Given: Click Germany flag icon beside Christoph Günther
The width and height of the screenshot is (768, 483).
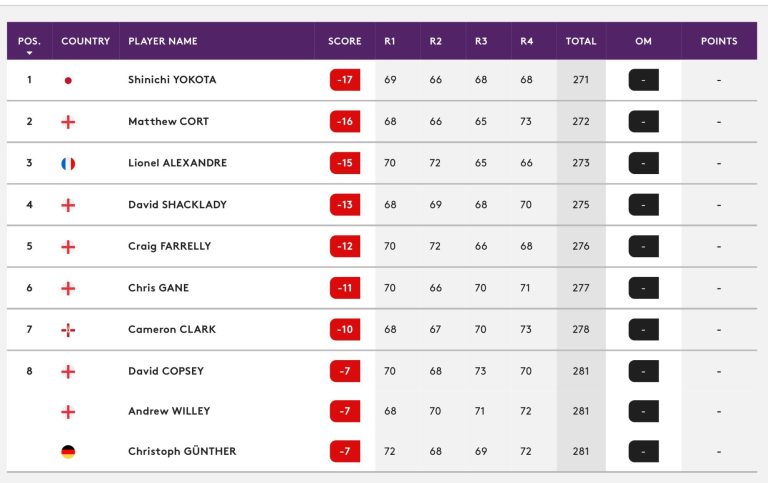Looking at the screenshot, I should tap(68, 452).
